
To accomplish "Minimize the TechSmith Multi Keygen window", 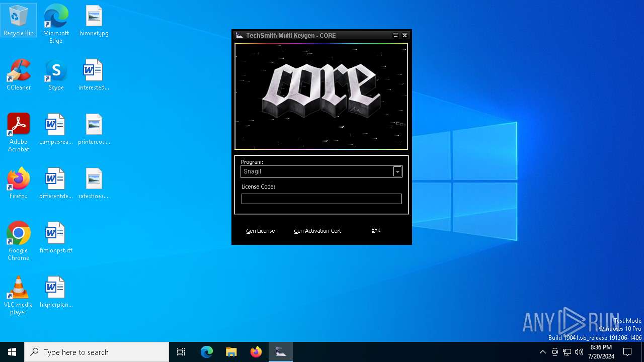I will pyautogui.click(x=395, y=35).
